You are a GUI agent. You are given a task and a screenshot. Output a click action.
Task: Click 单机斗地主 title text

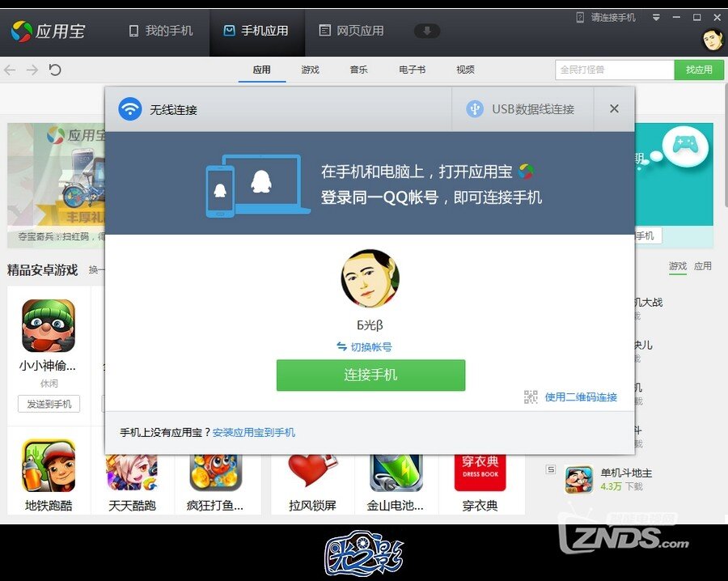626,473
